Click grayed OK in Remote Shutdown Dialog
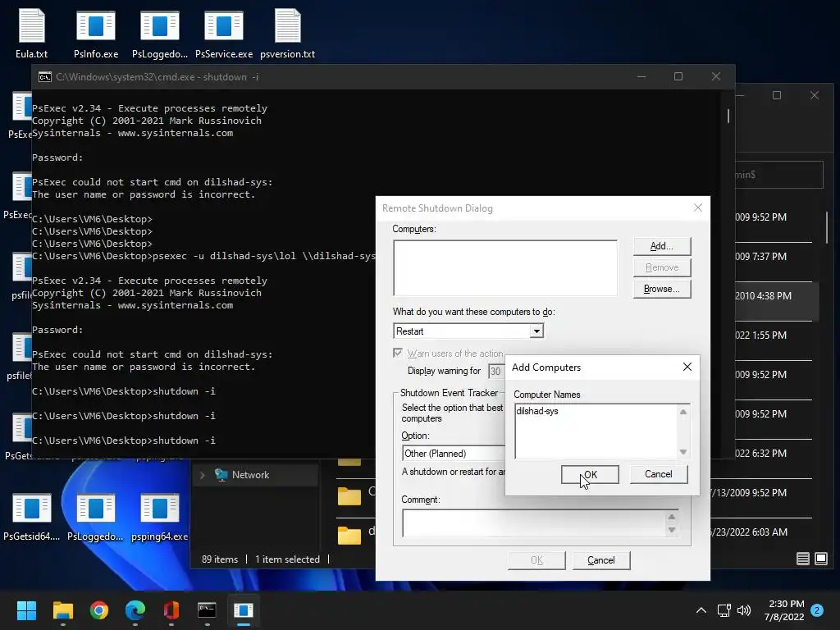Image resolution: width=840 pixels, height=630 pixels. pyautogui.click(x=536, y=560)
